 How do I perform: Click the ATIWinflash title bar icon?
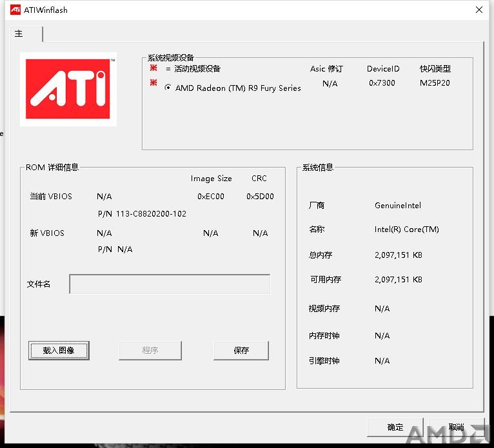(x=15, y=10)
